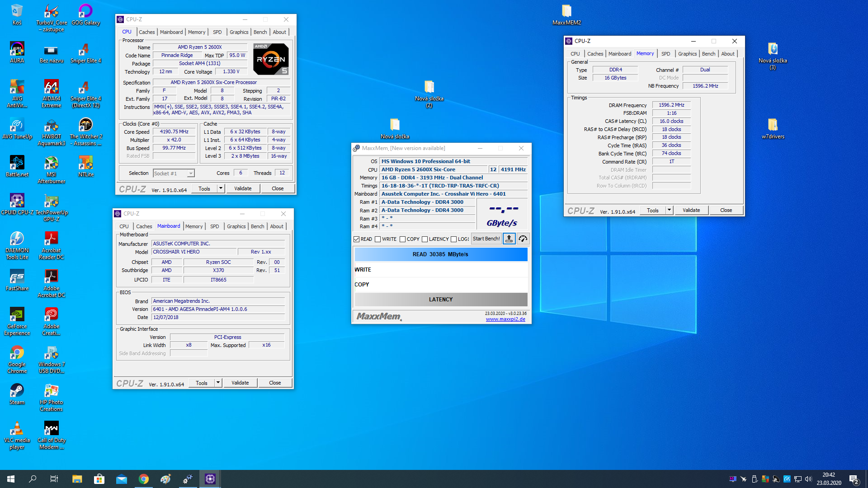Click Validate in the CPU tab window

(243, 188)
